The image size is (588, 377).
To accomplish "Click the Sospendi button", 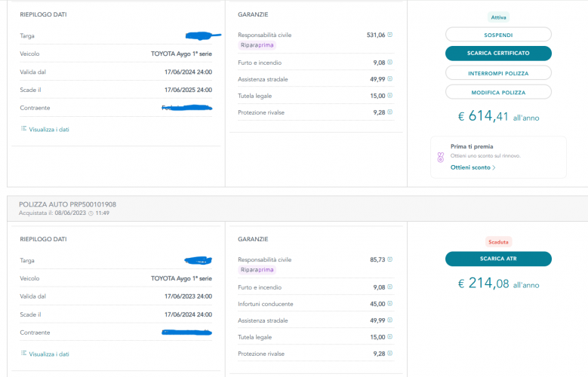I will coord(498,35).
